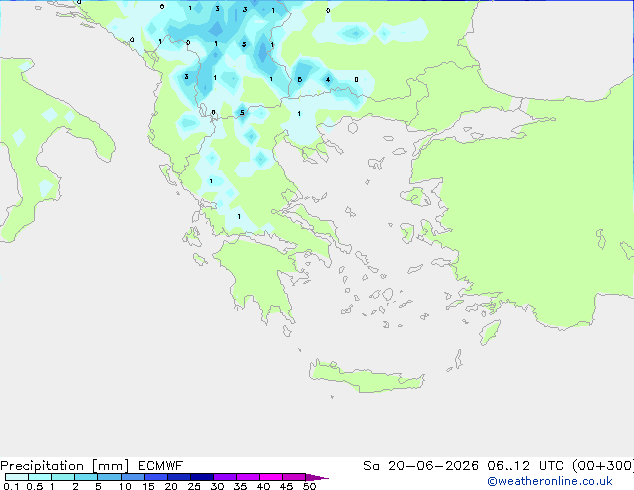Click the "0.5" legend scale label

coord(35,486)
